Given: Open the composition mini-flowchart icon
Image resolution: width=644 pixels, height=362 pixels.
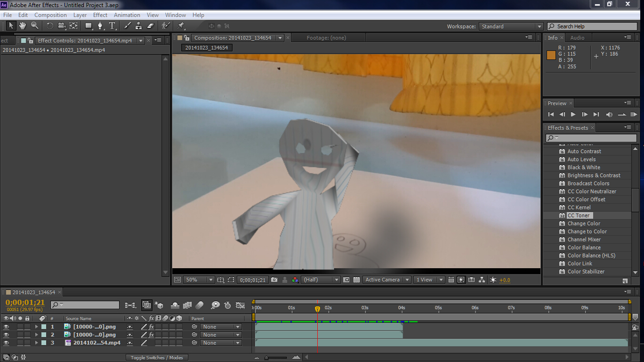Looking at the screenshot, I should point(130,305).
